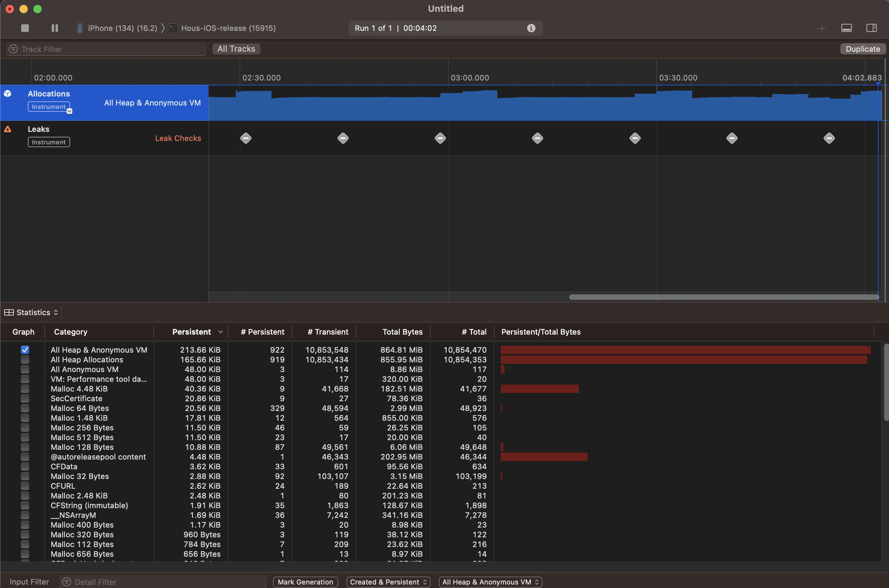
Task: Click the first leak check marker
Action: 246,138
